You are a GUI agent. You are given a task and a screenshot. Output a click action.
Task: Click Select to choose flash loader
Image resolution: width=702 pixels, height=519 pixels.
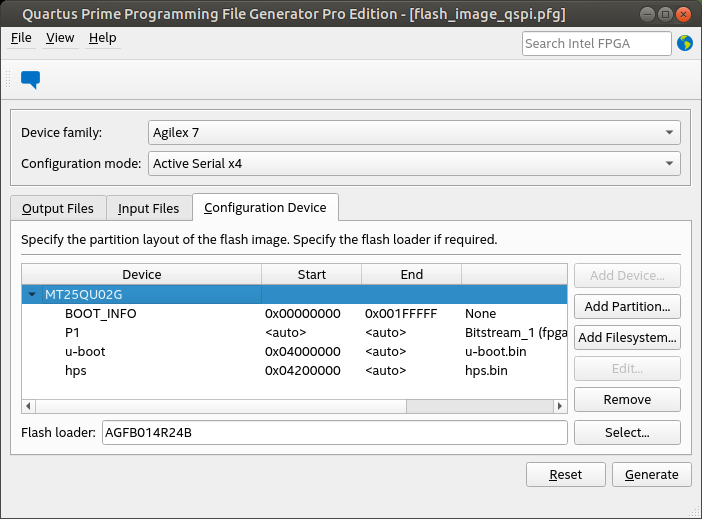627,433
